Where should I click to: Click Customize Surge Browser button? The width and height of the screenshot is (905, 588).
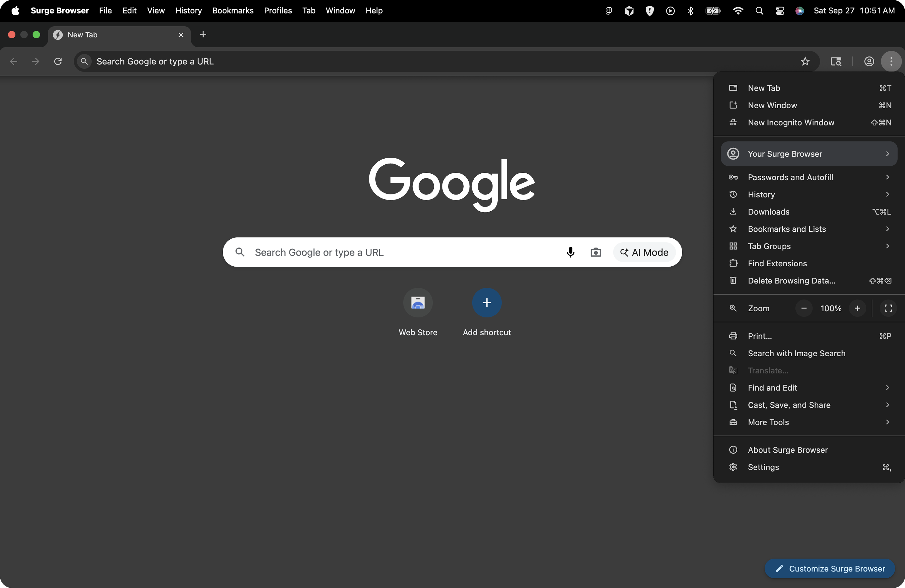pyautogui.click(x=830, y=568)
